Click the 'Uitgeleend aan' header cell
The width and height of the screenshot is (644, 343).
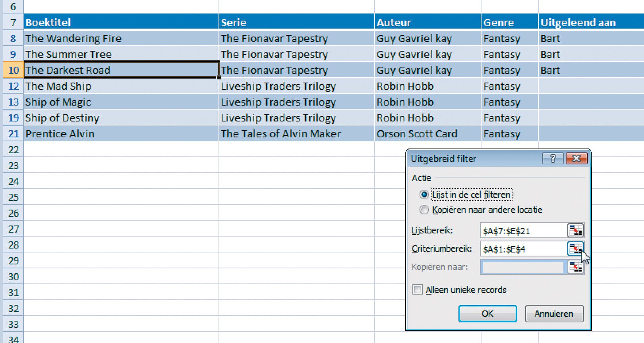click(590, 22)
